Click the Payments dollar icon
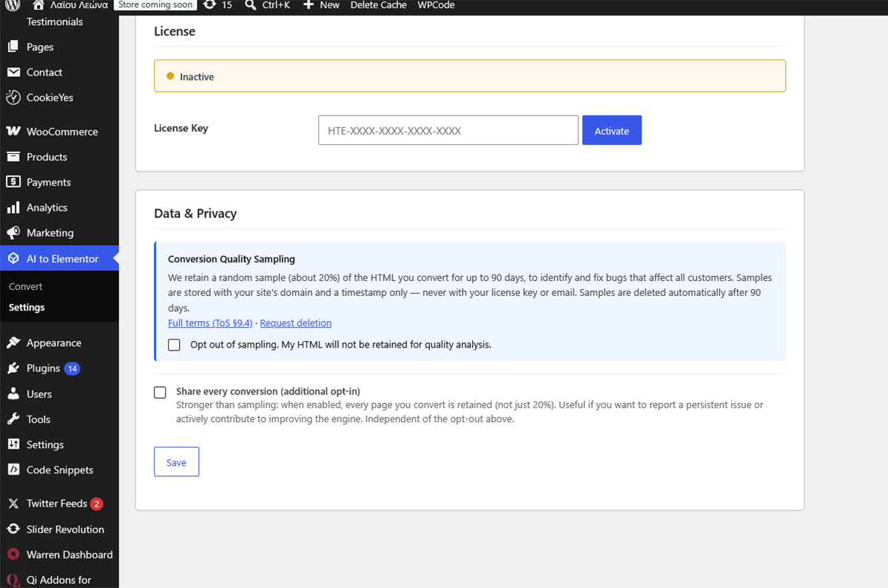 click(13, 182)
